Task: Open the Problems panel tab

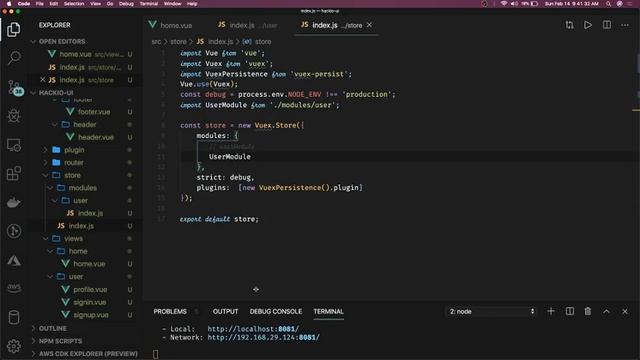Action: tap(170, 311)
